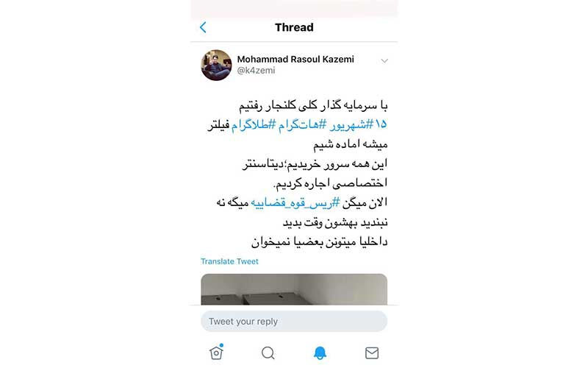The image size is (588, 368).
Task: Tap the tweet line starting با سرمایه گذار
Action: (x=313, y=105)
